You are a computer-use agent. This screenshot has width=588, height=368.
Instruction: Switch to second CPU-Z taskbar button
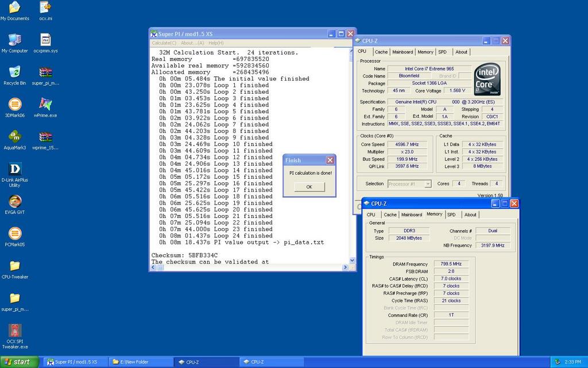click(272, 362)
